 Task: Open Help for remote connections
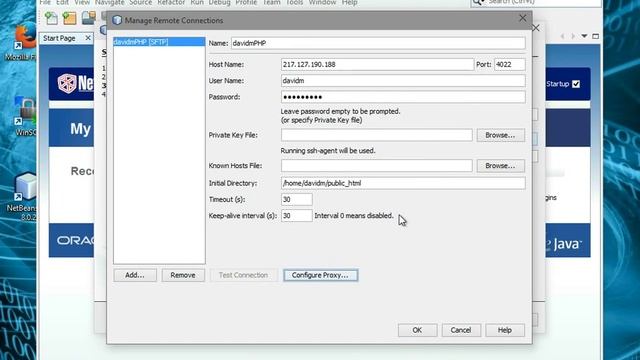504,330
